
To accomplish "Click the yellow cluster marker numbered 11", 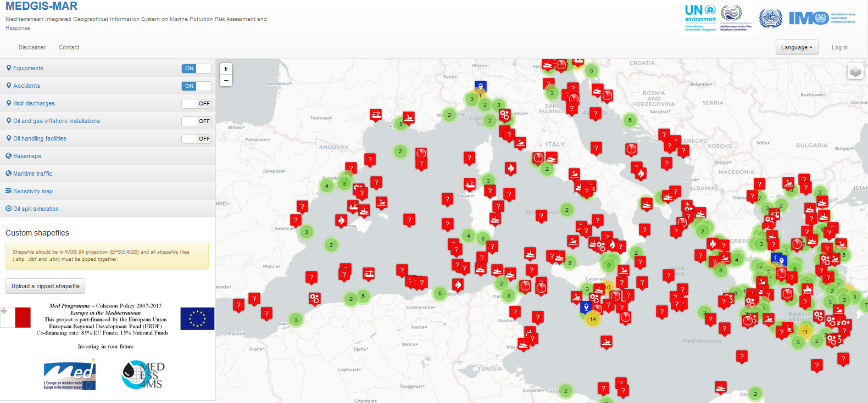I will click(x=805, y=332).
